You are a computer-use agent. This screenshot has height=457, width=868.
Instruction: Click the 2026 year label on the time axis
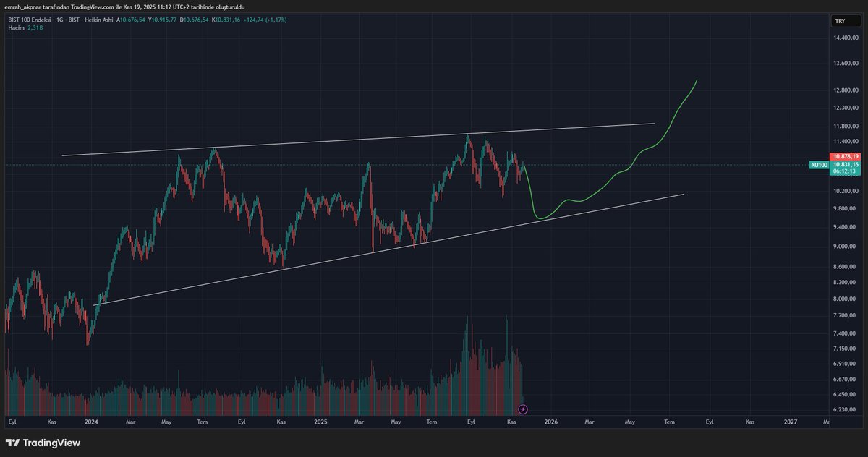coord(551,421)
